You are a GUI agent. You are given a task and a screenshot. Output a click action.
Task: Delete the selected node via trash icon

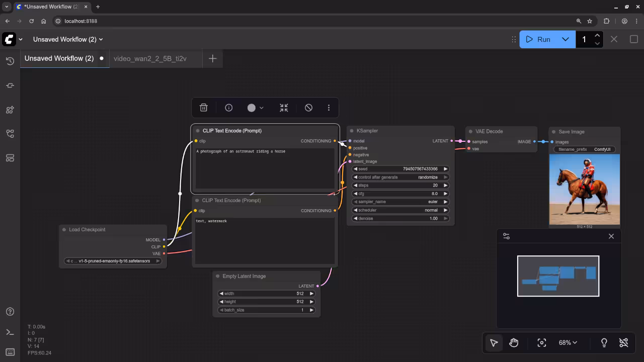pos(203,107)
